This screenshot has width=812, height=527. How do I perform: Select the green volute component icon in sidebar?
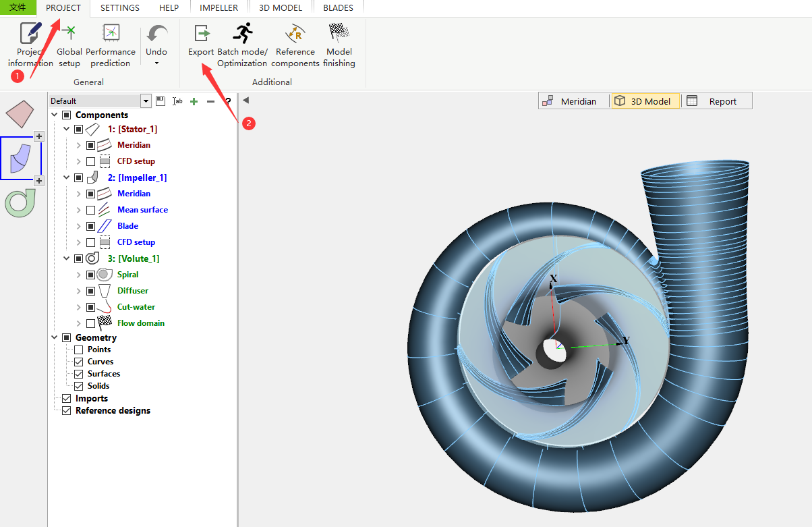pyautogui.click(x=20, y=203)
